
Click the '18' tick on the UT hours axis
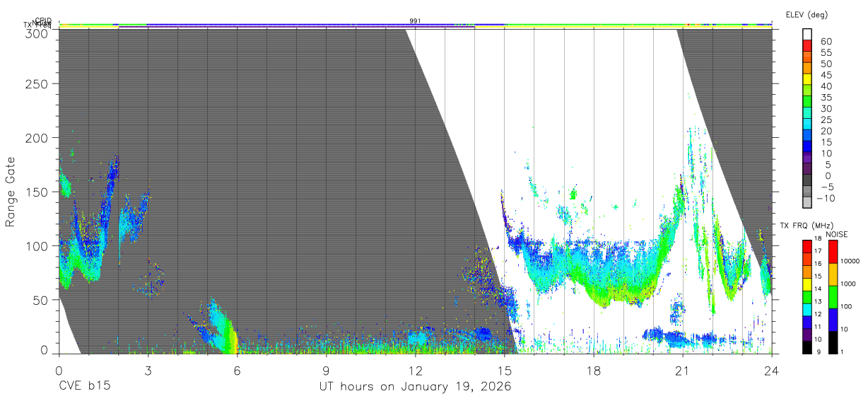pos(593,370)
